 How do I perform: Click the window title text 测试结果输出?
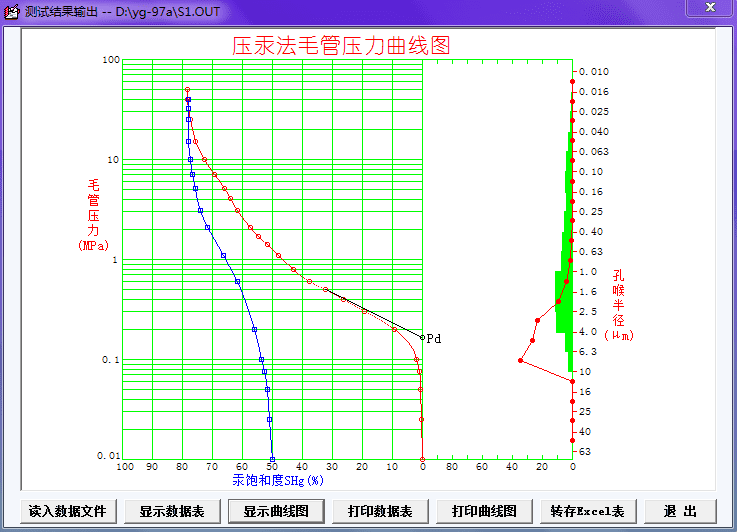[x=62, y=10]
